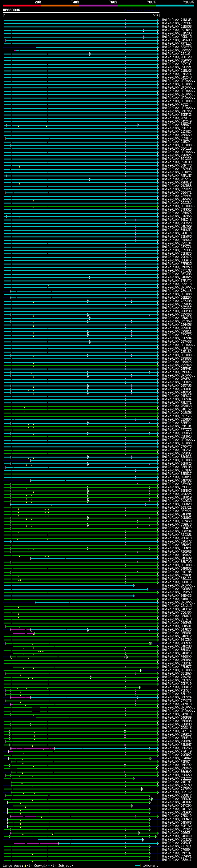
Task: Open the UniRef100_C4JRS6 hit label
Action: tap(177, 629)
